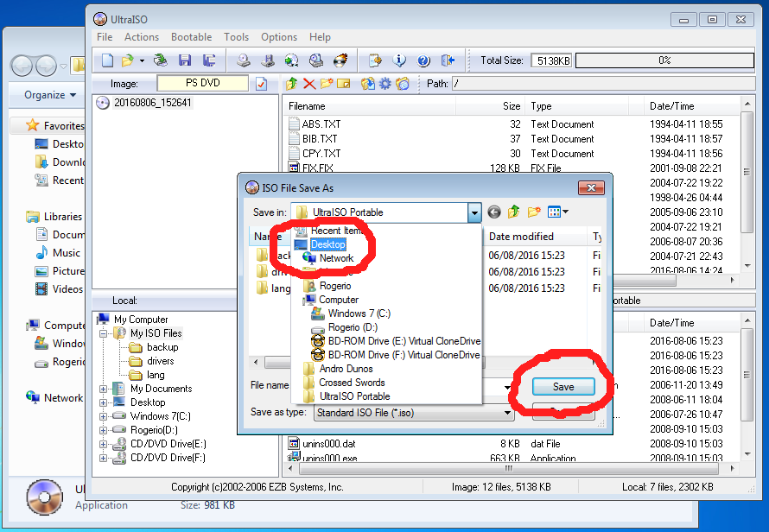Click the Create New Folder icon in dialog
Screen dimensions: 769x532
(x=534, y=212)
